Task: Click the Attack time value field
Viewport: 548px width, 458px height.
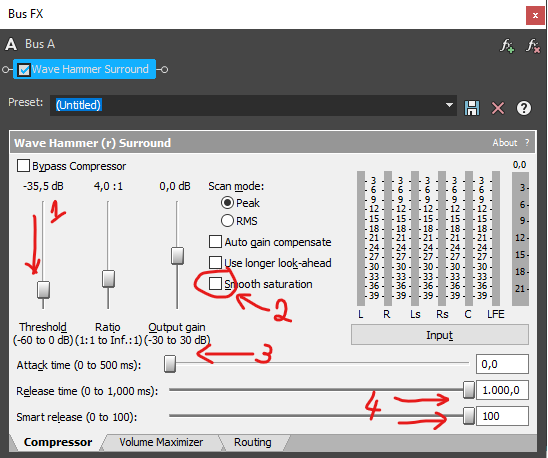Action: coord(502,364)
